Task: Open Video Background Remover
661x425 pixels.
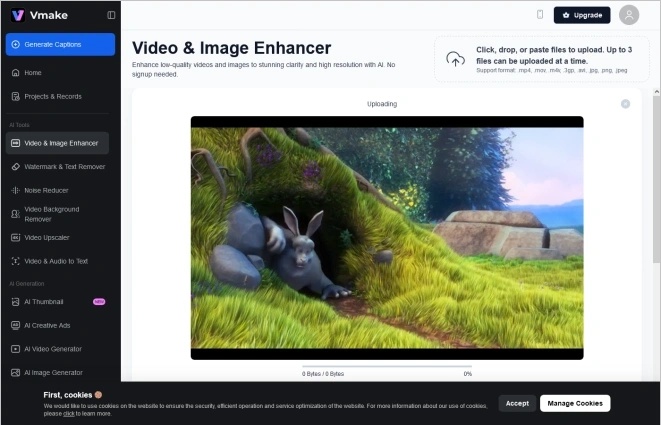Action: click(57, 214)
